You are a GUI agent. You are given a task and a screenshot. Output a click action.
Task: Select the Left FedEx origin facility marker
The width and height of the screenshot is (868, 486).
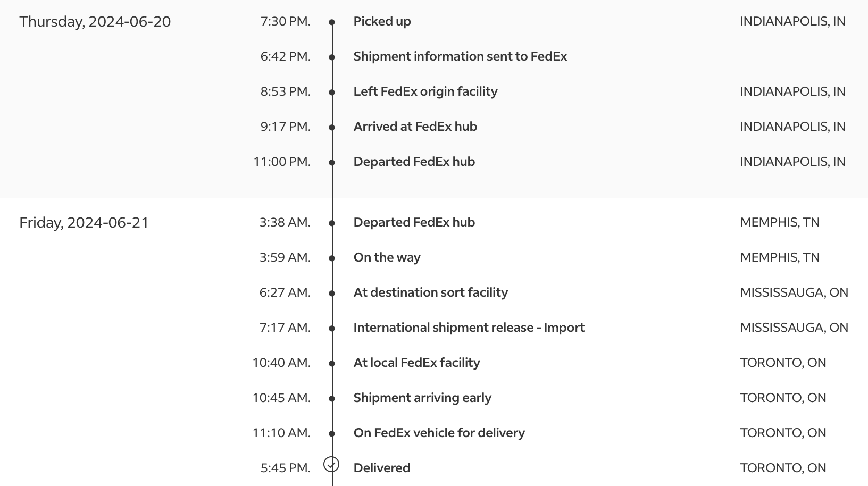[x=332, y=93]
